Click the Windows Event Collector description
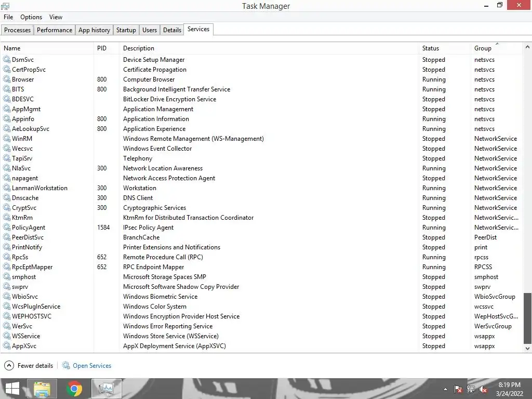 click(x=157, y=149)
